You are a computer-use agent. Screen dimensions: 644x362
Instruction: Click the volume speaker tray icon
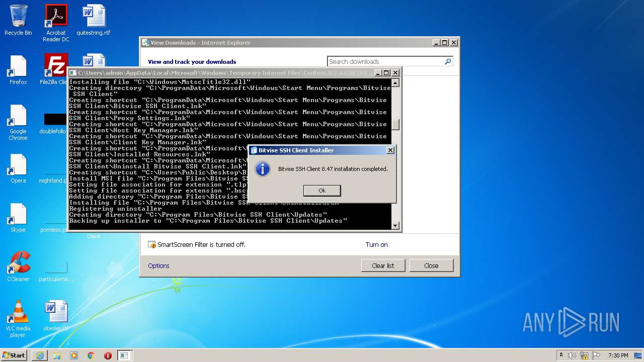click(572, 355)
